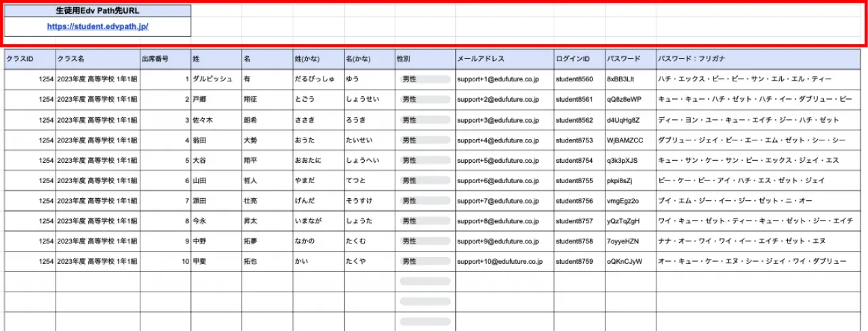This screenshot has width=868, height=331.
Task: Select the クラス名 column header
Action: tap(98, 59)
